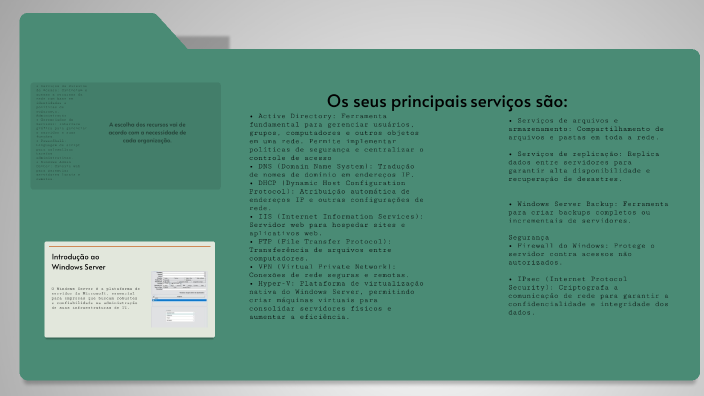Click the "VPN (Virtual Private Network)" bullet
Screen dimensions: 704x396
coord(329,271)
